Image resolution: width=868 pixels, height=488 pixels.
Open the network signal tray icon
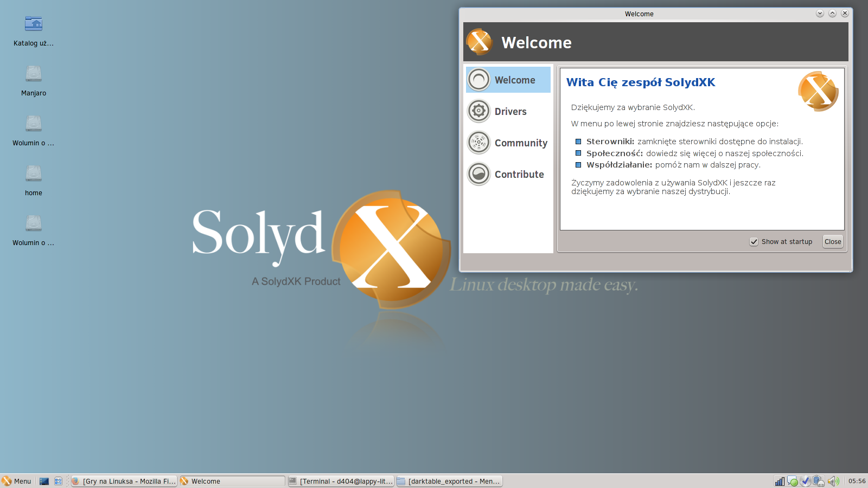[x=780, y=481]
